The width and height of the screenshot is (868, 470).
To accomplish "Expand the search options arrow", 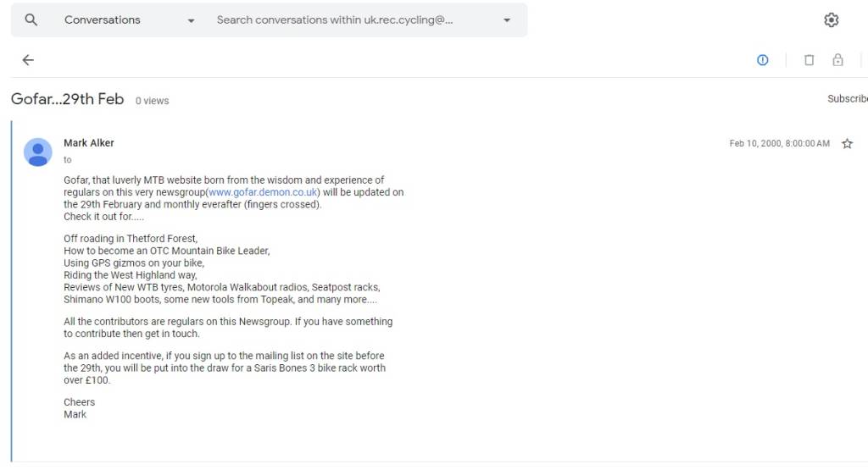I will click(x=507, y=20).
